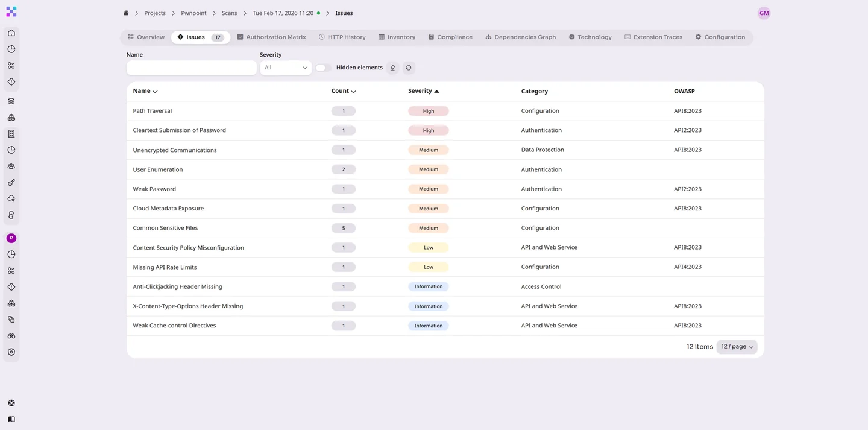The image size is (868, 430).
Task: Open the Severity filter dropdown
Action: [x=286, y=68]
